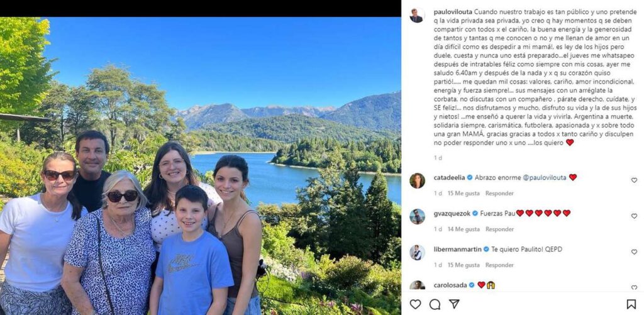Reply to gvazquezok's comment via Responder
The width and height of the screenshot is (644, 315).
499,229
